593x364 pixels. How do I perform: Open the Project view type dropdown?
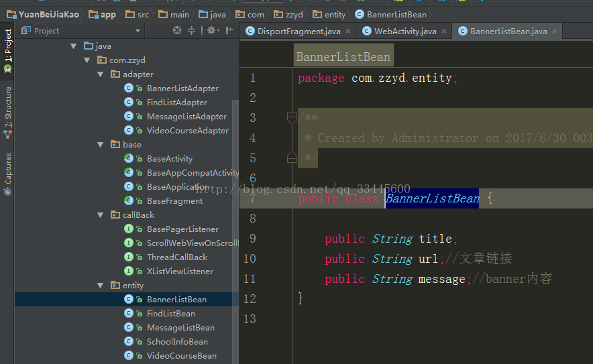click(x=138, y=31)
